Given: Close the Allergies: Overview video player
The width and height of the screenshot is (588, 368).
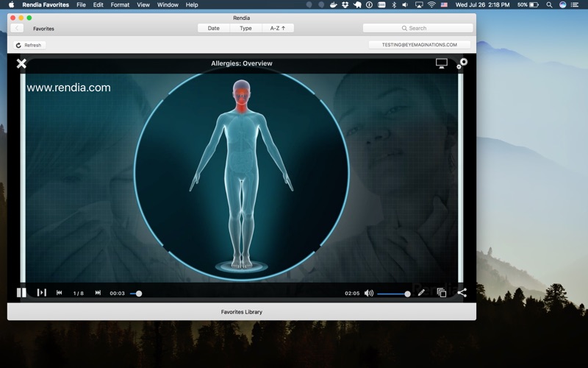Looking at the screenshot, I should point(21,63).
